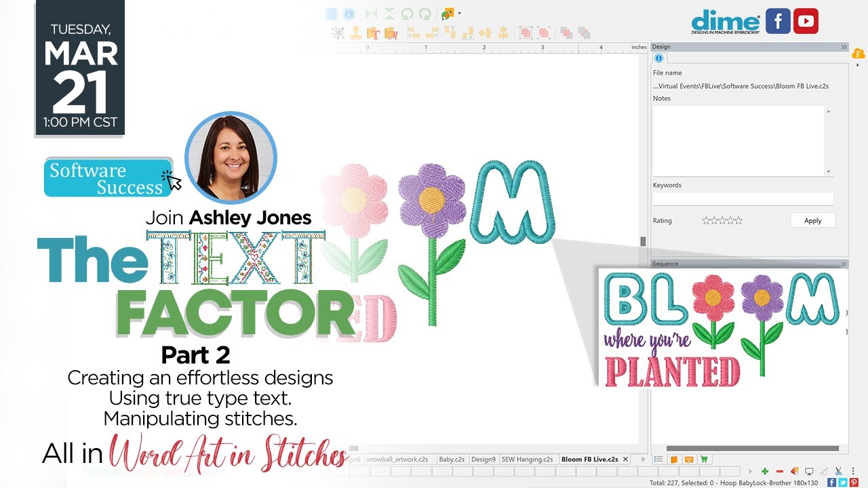Click the eraser icon in bottom toolbar
This screenshot has width=868, height=488.
pyautogui.click(x=795, y=471)
